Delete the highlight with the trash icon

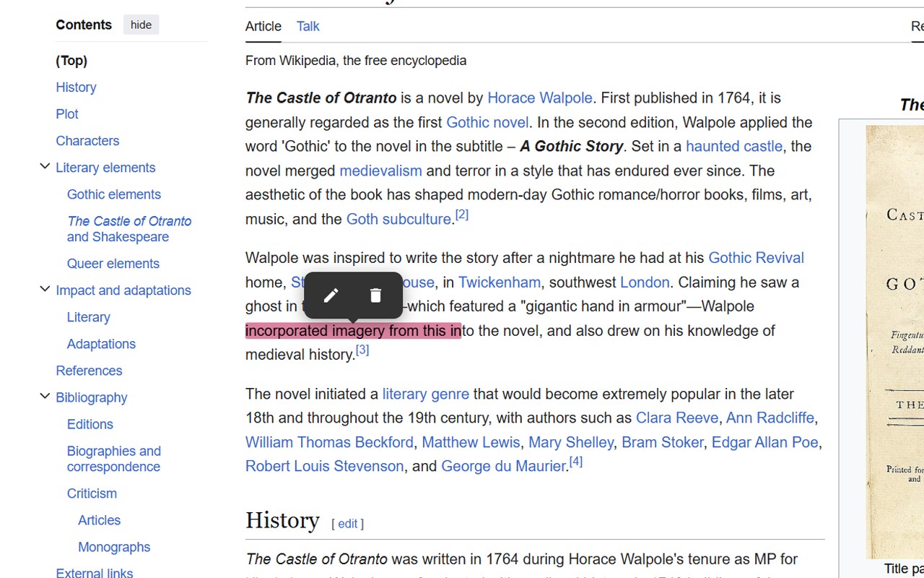pos(375,296)
